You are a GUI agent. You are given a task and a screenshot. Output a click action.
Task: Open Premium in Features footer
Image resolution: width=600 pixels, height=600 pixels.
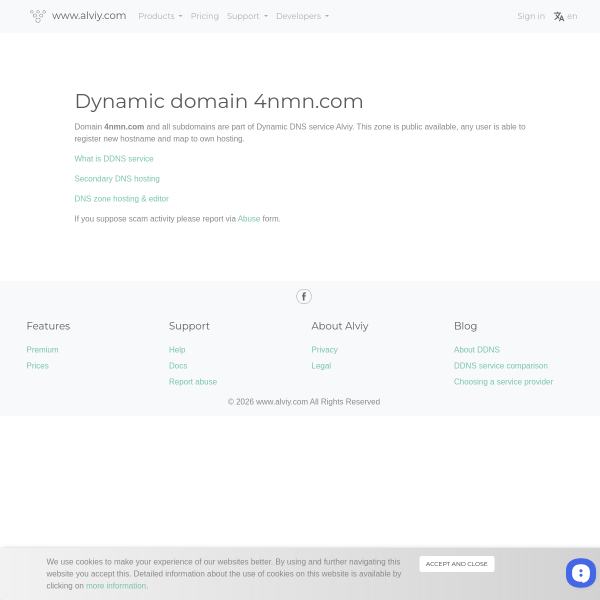tap(42, 350)
